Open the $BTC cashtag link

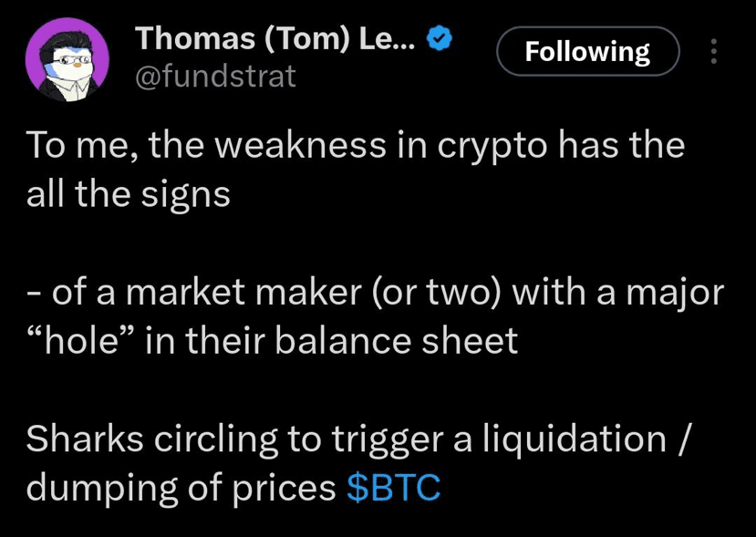coord(393,488)
